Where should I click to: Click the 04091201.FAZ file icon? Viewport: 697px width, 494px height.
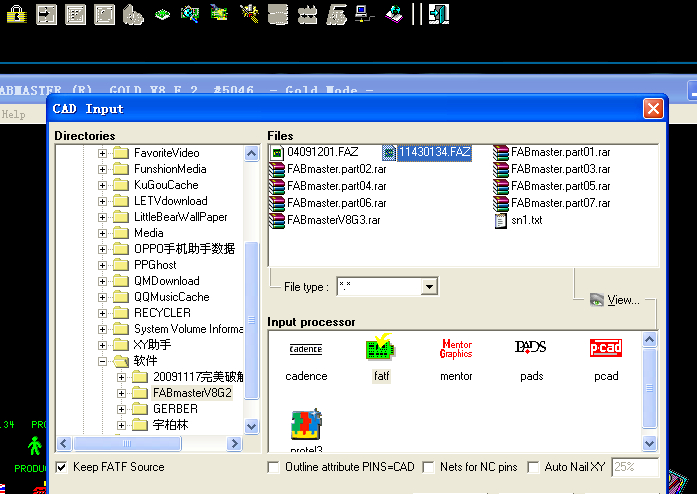(277, 153)
